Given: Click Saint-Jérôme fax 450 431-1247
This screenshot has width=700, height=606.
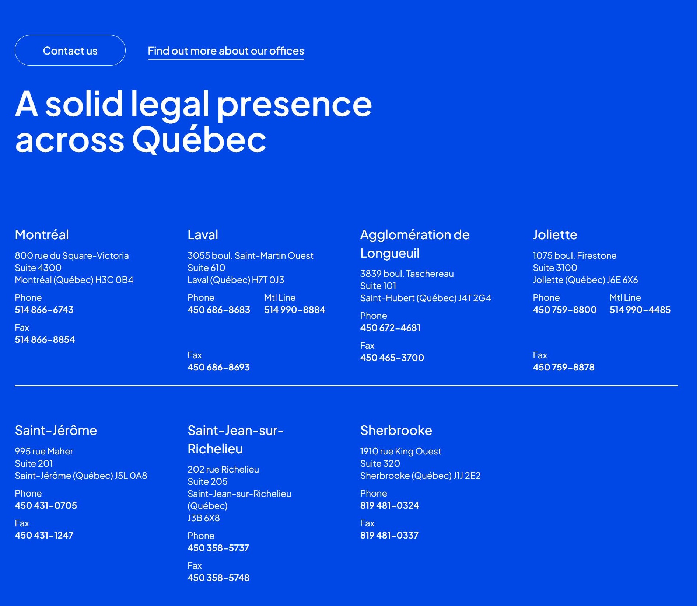Looking at the screenshot, I should (x=44, y=535).
